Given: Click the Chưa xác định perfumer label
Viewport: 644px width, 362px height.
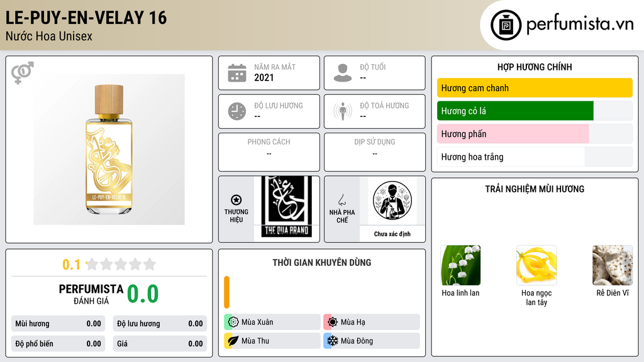Looking at the screenshot, I should 392,234.
